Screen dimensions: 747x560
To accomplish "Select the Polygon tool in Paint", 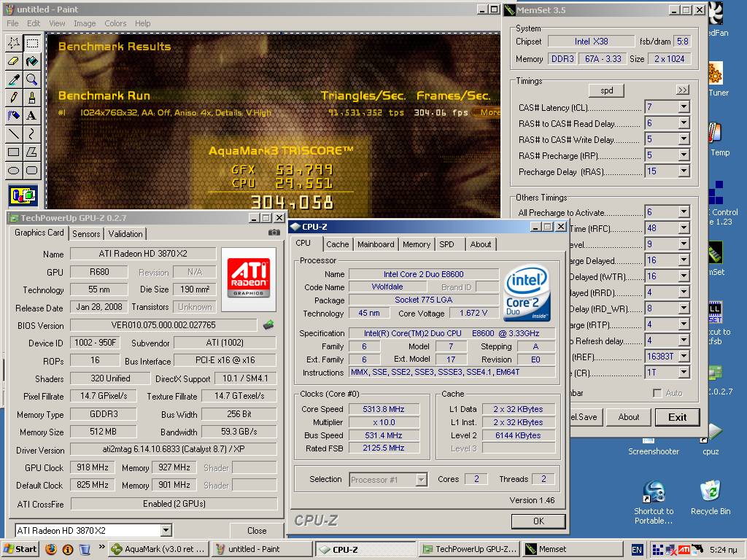I will click(32, 152).
